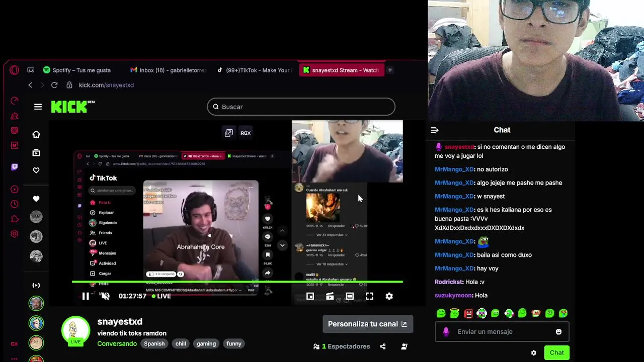This screenshot has width=644, height=362.
Task: Insert the red angry emote
Action: tap(468, 314)
